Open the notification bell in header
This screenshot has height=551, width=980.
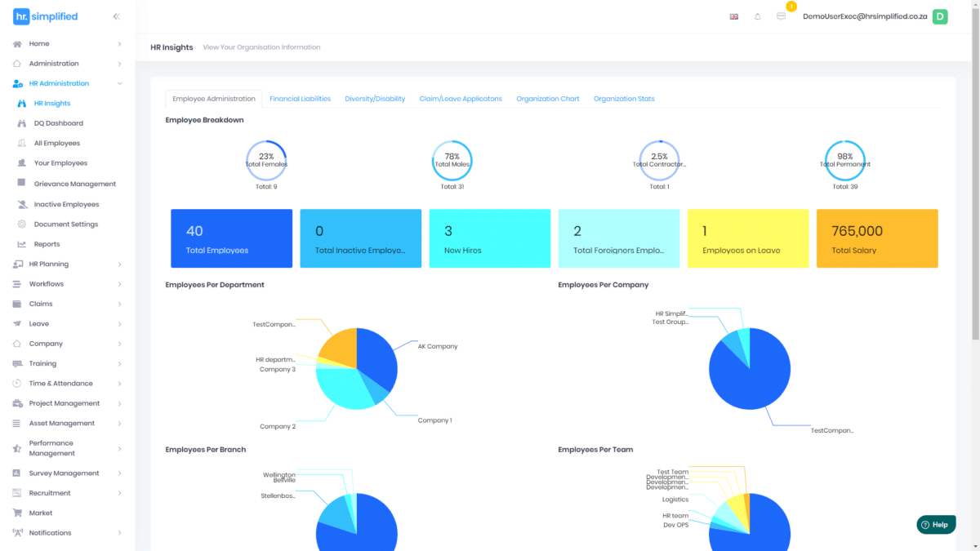758,16
